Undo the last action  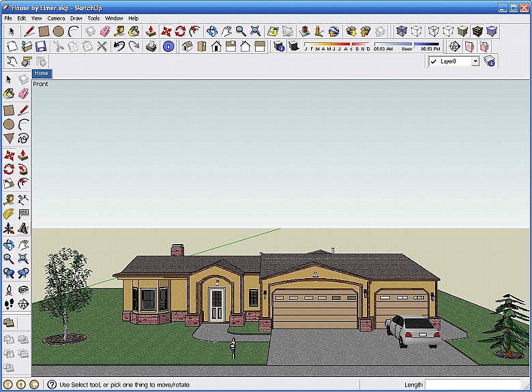click(x=119, y=46)
